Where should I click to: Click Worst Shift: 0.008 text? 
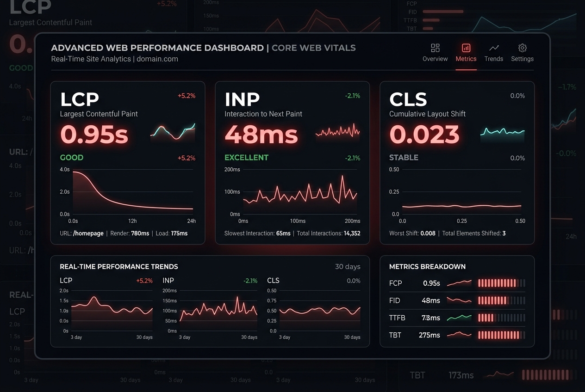point(412,233)
